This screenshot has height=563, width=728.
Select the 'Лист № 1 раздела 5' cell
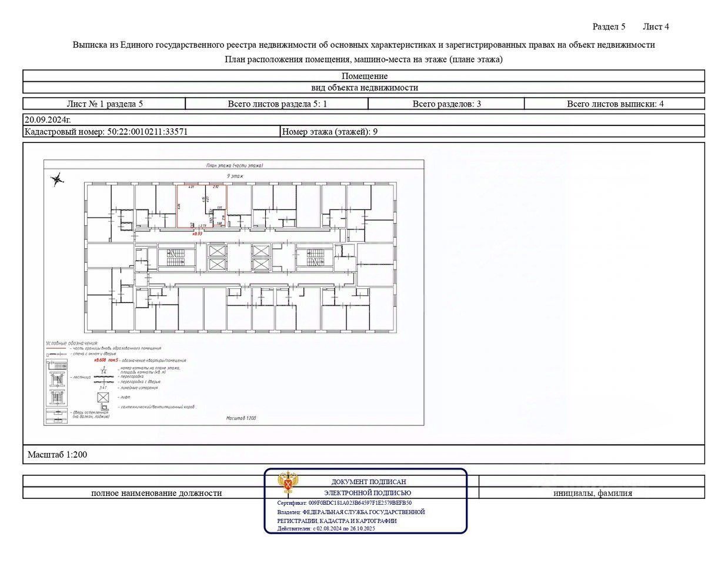pyautogui.click(x=104, y=104)
